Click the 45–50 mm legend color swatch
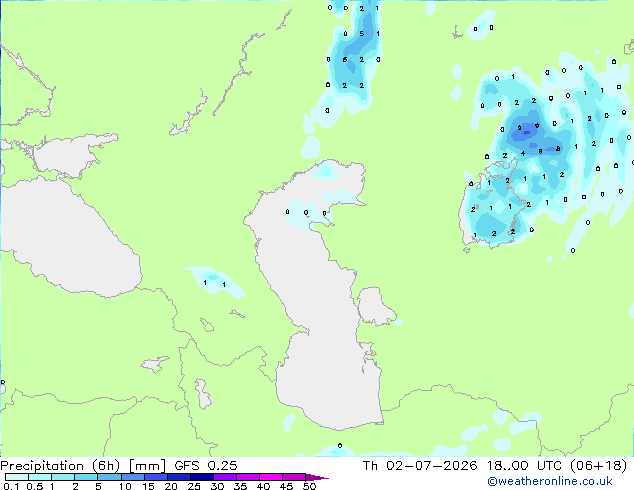This screenshot has height=490, width=634. 293,477
